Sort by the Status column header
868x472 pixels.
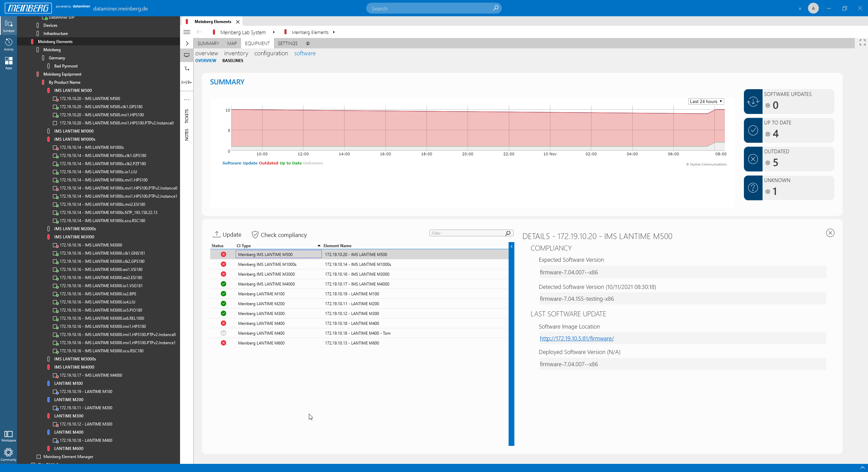click(217, 246)
